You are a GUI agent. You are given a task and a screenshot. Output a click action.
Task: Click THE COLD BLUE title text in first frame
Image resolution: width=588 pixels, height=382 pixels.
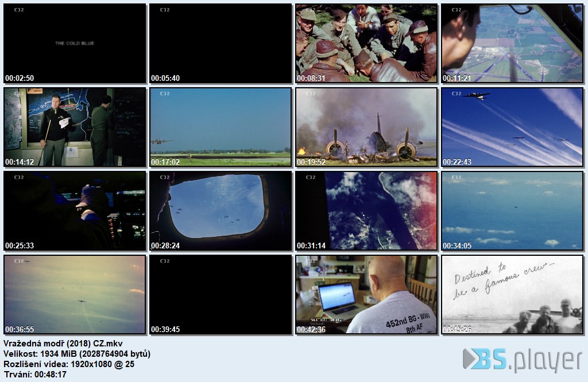click(x=75, y=43)
